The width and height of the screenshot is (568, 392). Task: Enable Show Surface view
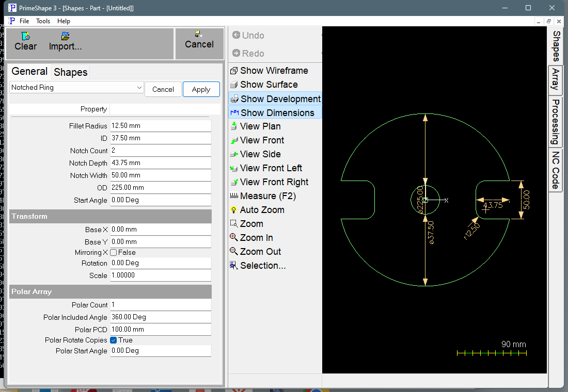tap(264, 85)
